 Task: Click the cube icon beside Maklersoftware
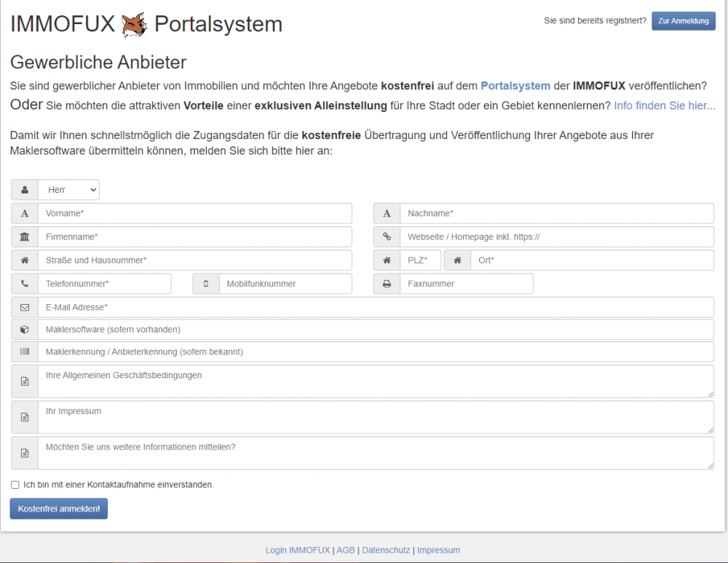click(25, 330)
